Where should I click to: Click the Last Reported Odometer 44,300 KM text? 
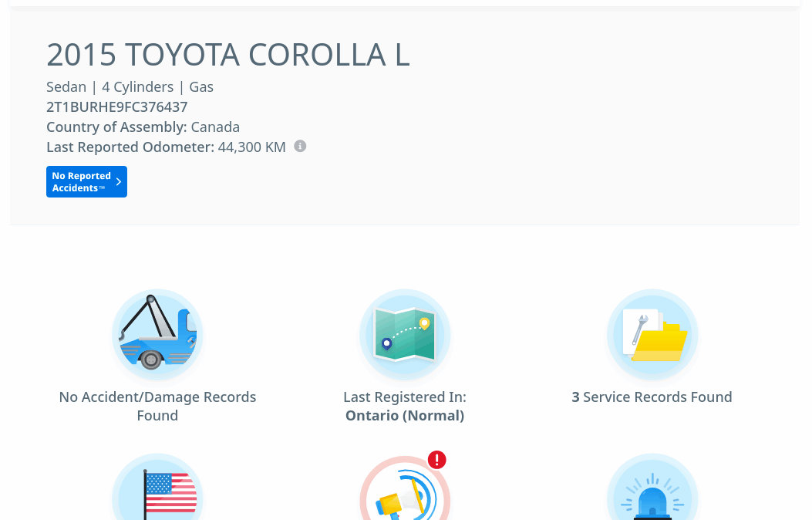[167, 147]
